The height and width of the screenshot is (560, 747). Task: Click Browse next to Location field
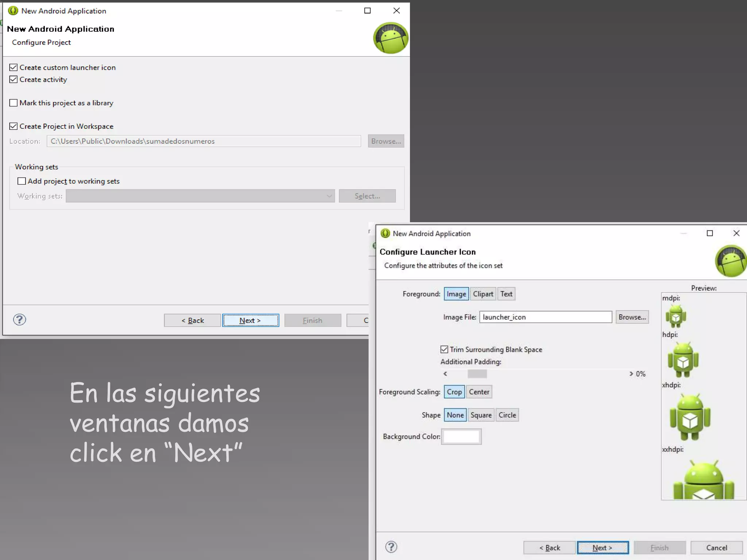pyautogui.click(x=386, y=141)
